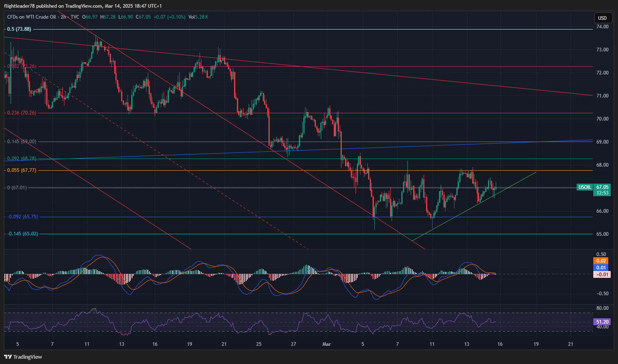Select the 0.145 (69.00) Fibonacci label

(22, 142)
